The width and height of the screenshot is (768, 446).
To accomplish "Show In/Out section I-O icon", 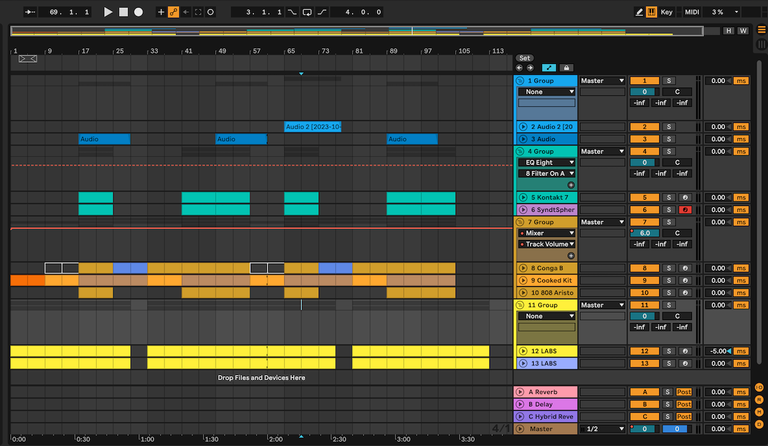I will 759,387.
